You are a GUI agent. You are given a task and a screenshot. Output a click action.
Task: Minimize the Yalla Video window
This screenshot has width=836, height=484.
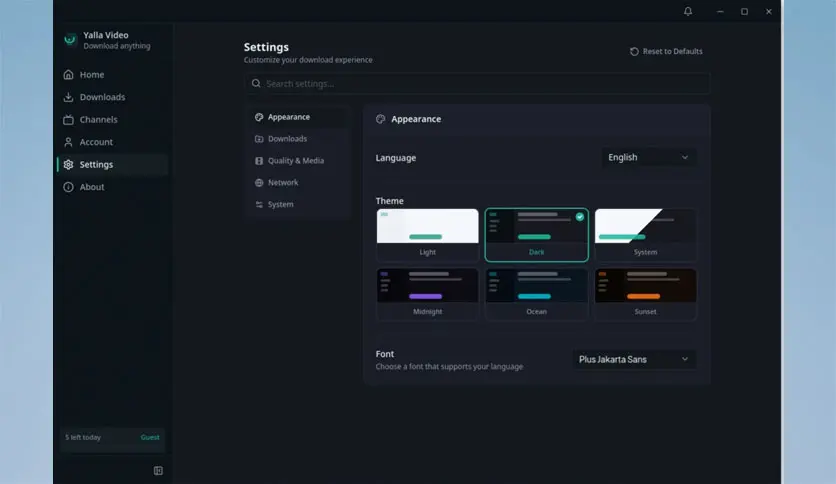(x=720, y=11)
